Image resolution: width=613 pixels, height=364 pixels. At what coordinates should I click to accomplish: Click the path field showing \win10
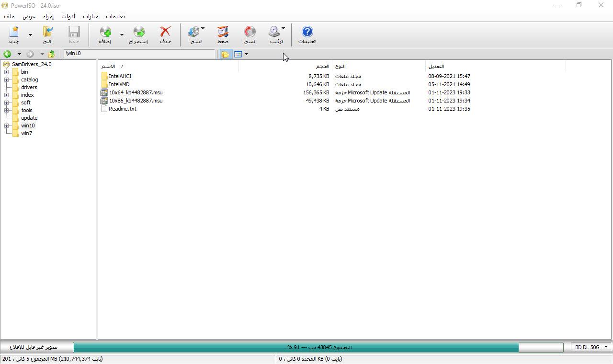tap(140, 54)
